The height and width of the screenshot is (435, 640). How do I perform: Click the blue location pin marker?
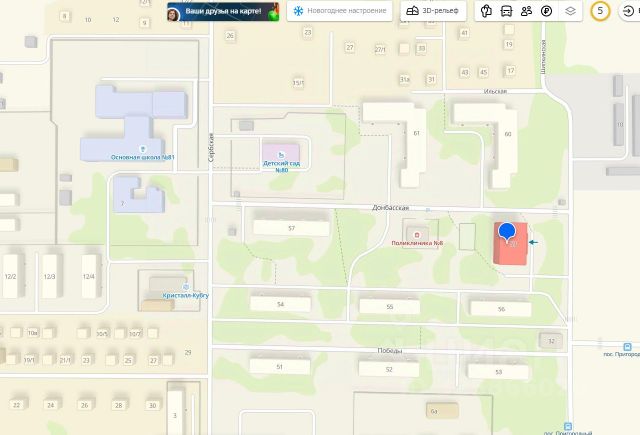click(x=507, y=231)
